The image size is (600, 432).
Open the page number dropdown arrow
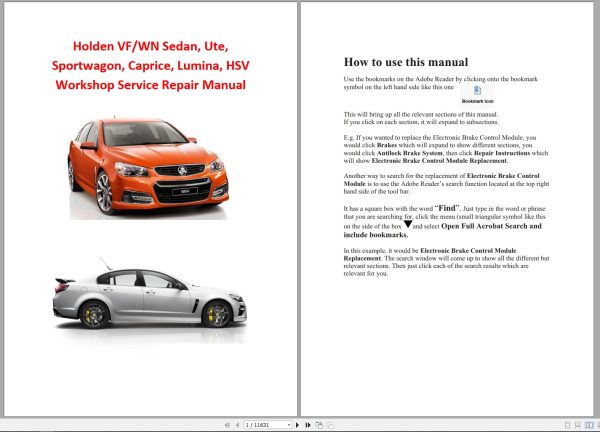(x=289, y=425)
